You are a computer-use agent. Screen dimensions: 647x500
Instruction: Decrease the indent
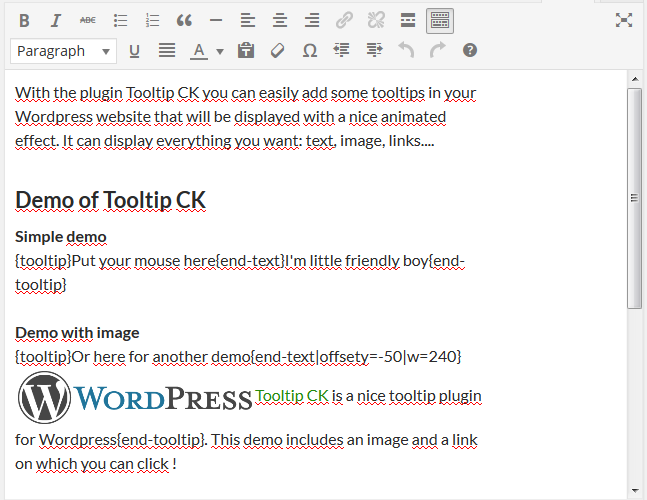point(342,50)
